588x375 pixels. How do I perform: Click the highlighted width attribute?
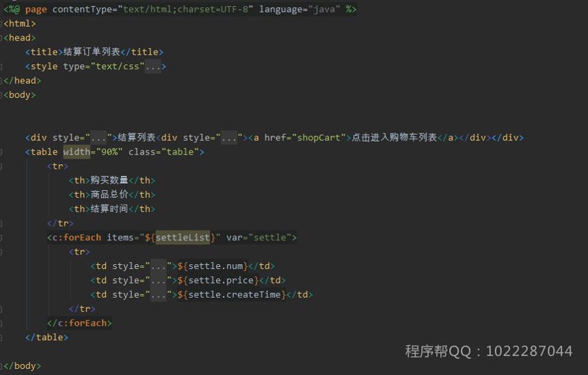point(77,152)
